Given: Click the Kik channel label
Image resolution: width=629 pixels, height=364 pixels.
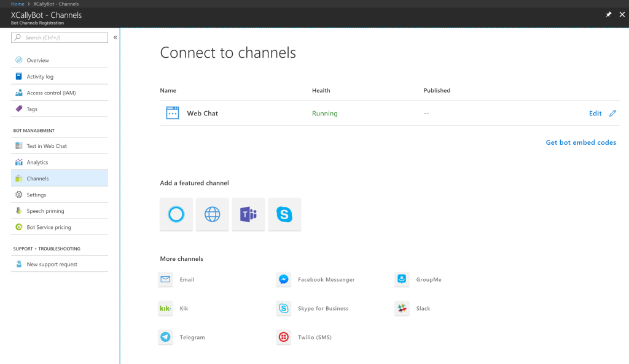Looking at the screenshot, I should pos(184,308).
